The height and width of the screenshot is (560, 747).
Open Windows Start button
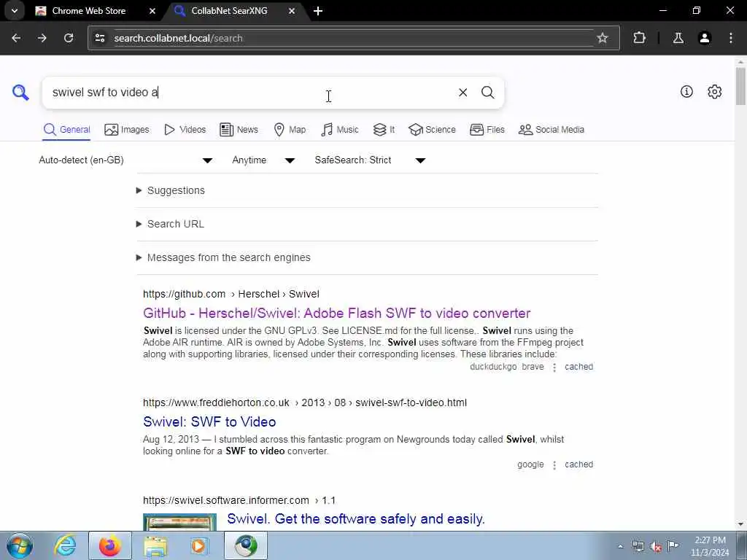pos(19,545)
